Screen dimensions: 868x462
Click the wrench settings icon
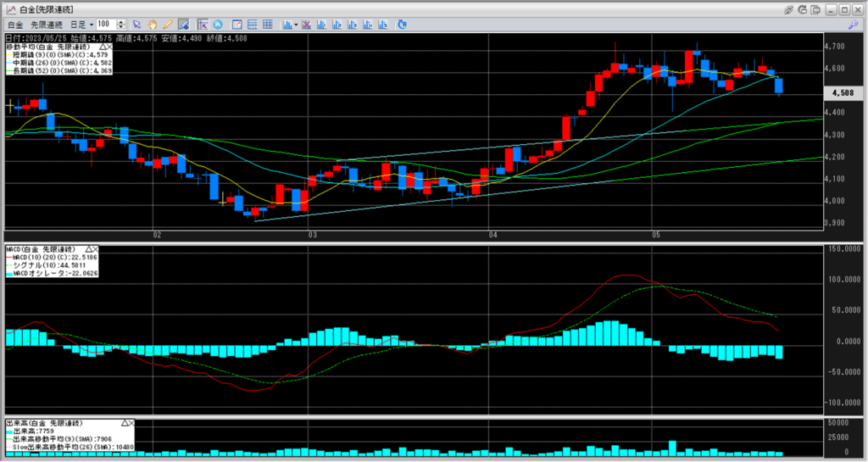point(852,25)
